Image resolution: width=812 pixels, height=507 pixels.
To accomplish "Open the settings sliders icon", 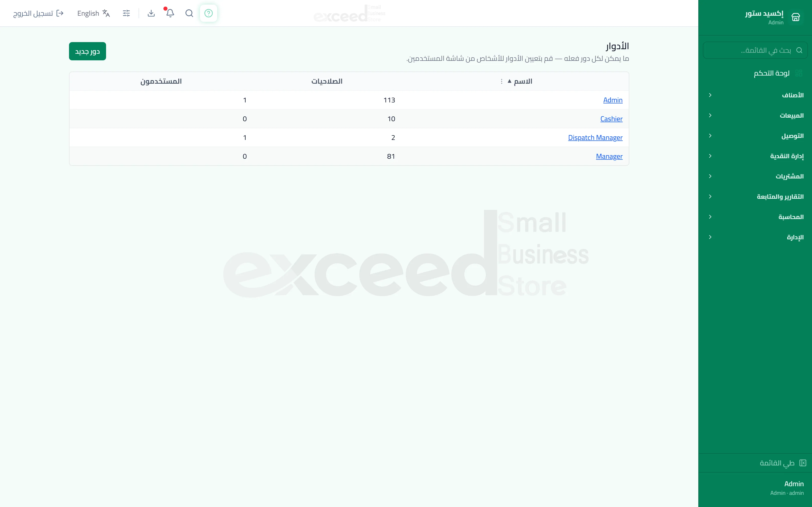I will tap(126, 13).
